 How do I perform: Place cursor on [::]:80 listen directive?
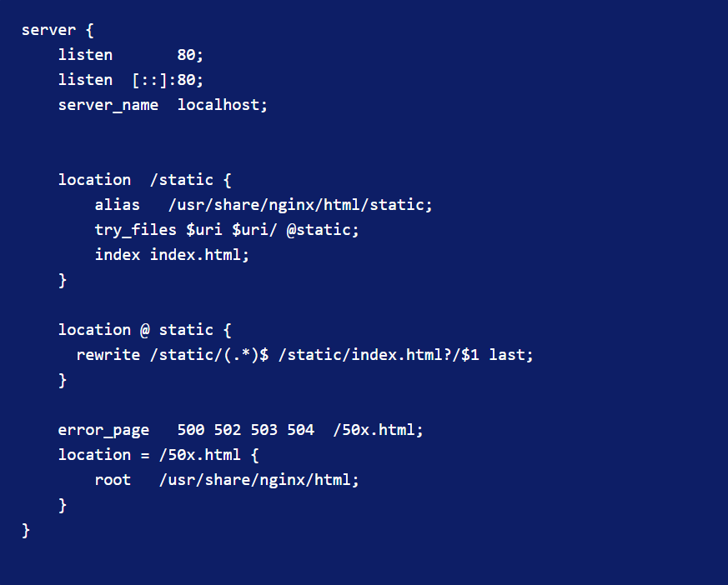click(168, 80)
